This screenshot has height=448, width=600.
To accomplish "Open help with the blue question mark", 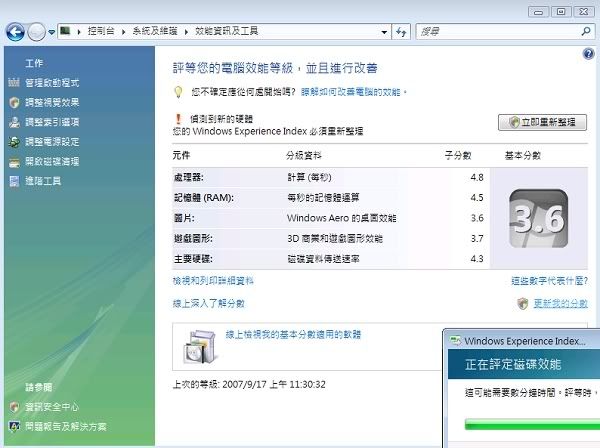I will click(x=589, y=54).
